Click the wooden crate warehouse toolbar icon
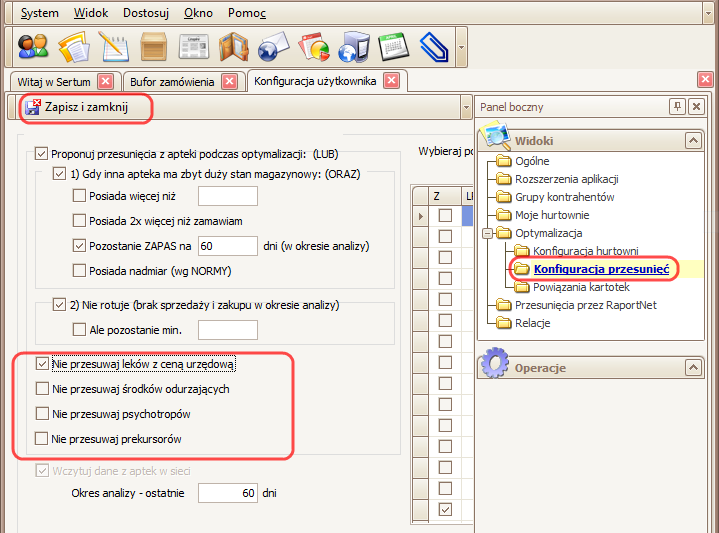 (153, 47)
